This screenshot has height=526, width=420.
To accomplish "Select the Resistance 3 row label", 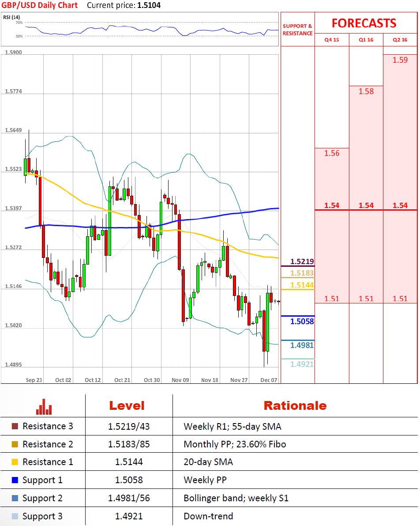I will click(x=48, y=426).
